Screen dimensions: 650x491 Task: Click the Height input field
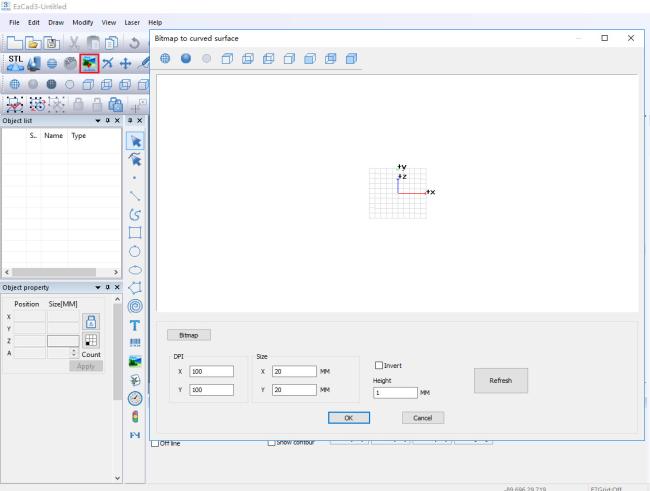pyautogui.click(x=395, y=393)
